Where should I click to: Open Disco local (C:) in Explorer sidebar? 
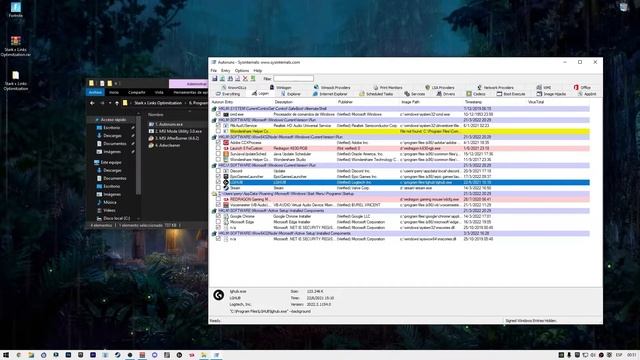[113, 219]
